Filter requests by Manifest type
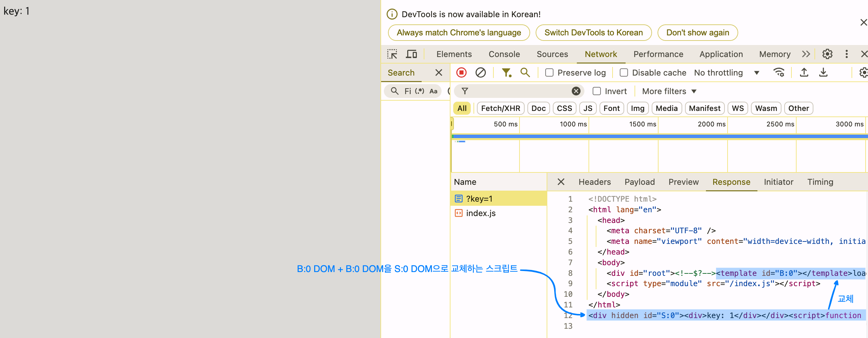Screen dimensions: 868x338 click(x=705, y=108)
